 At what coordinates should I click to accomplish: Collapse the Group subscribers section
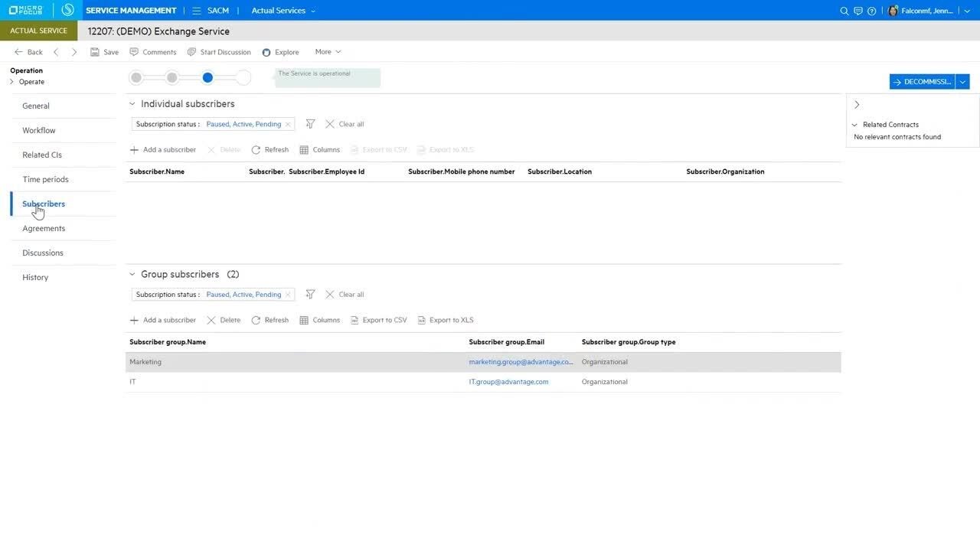tap(132, 274)
